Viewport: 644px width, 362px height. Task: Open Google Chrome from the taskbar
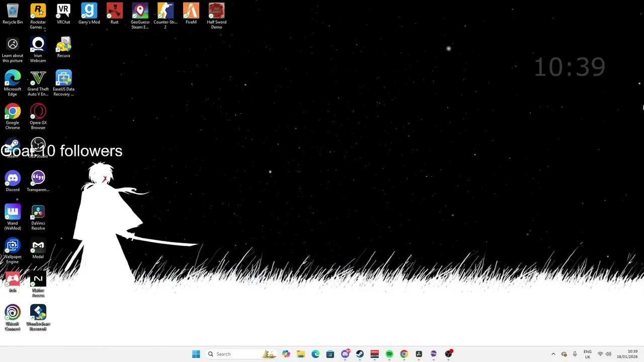[404, 354]
